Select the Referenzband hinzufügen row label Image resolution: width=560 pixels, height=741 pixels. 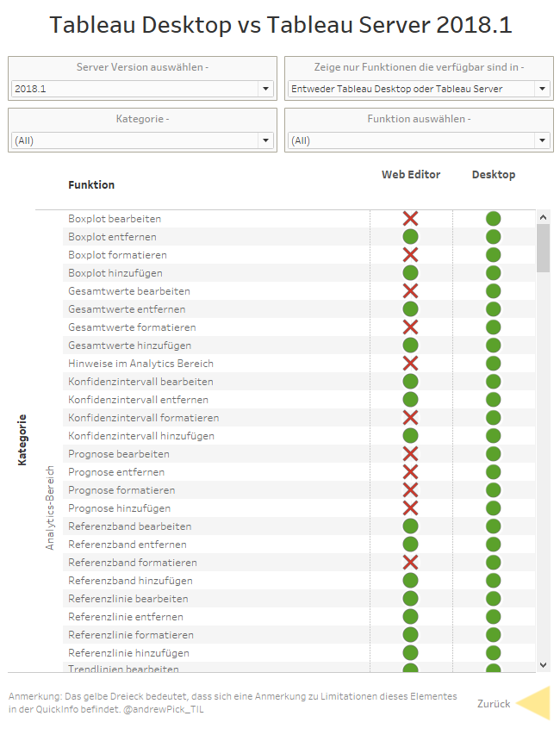click(130, 581)
